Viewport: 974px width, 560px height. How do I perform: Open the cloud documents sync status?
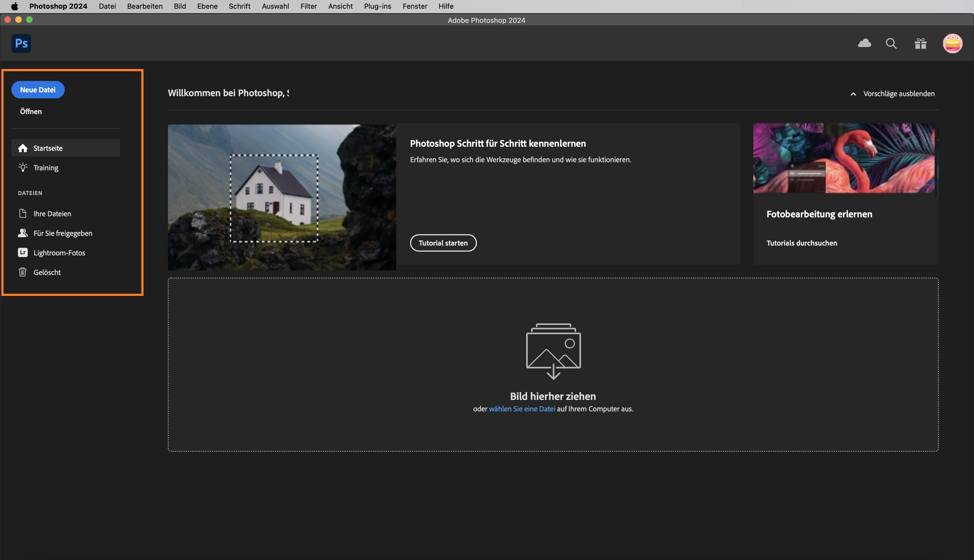click(x=864, y=43)
